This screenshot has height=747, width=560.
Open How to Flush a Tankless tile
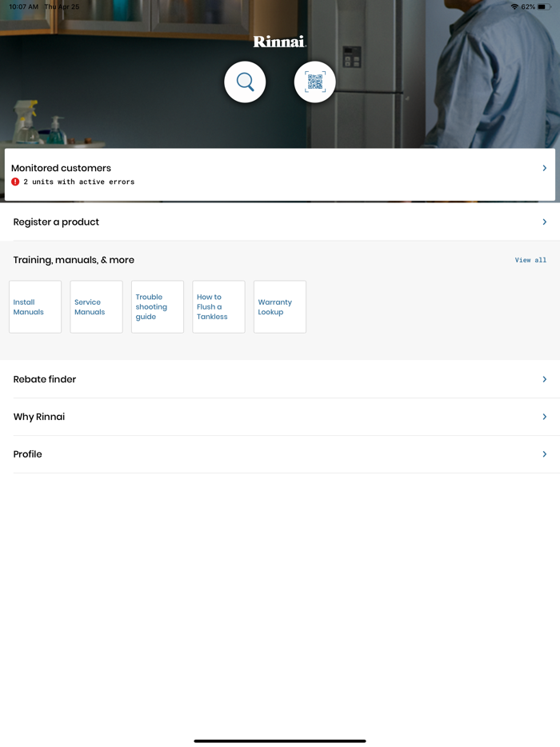(218, 307)
